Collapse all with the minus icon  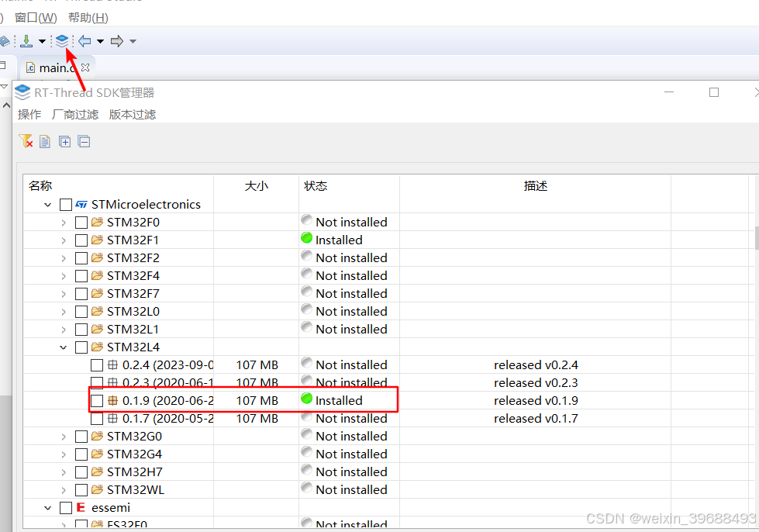85,141
